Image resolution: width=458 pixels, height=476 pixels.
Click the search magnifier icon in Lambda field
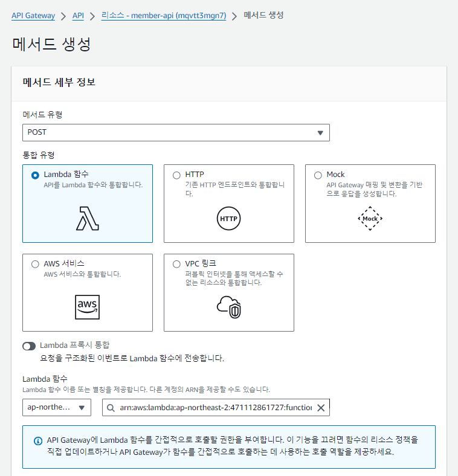(x=111, y=408)
